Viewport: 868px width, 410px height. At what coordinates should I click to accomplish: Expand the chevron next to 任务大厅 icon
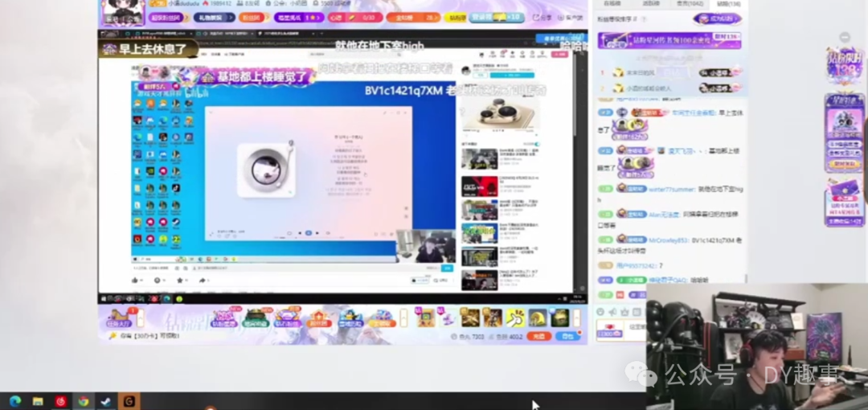click(140, 318)
